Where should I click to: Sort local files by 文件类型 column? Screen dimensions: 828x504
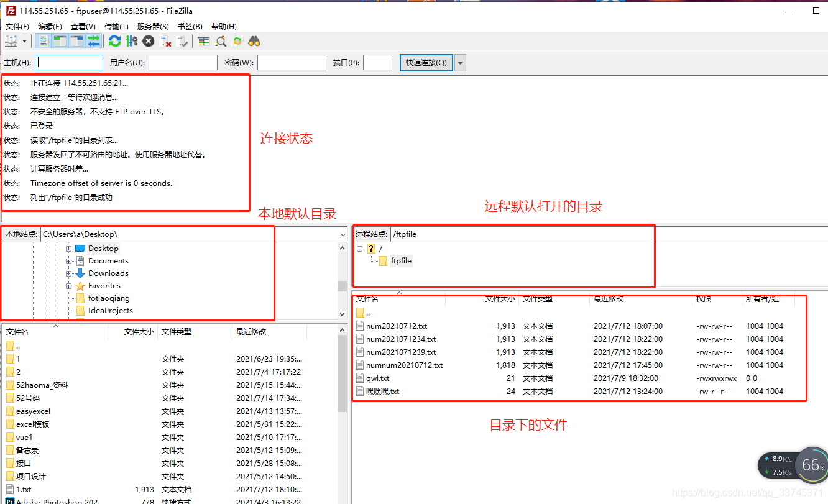point(195,332)
